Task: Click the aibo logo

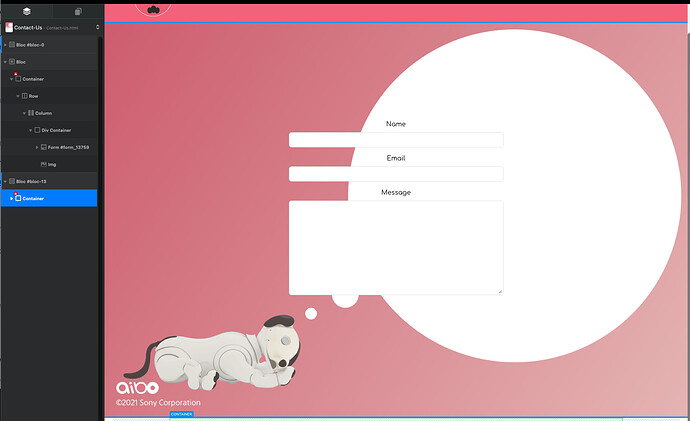Action: pyautogui.click(x=137, y=388)
